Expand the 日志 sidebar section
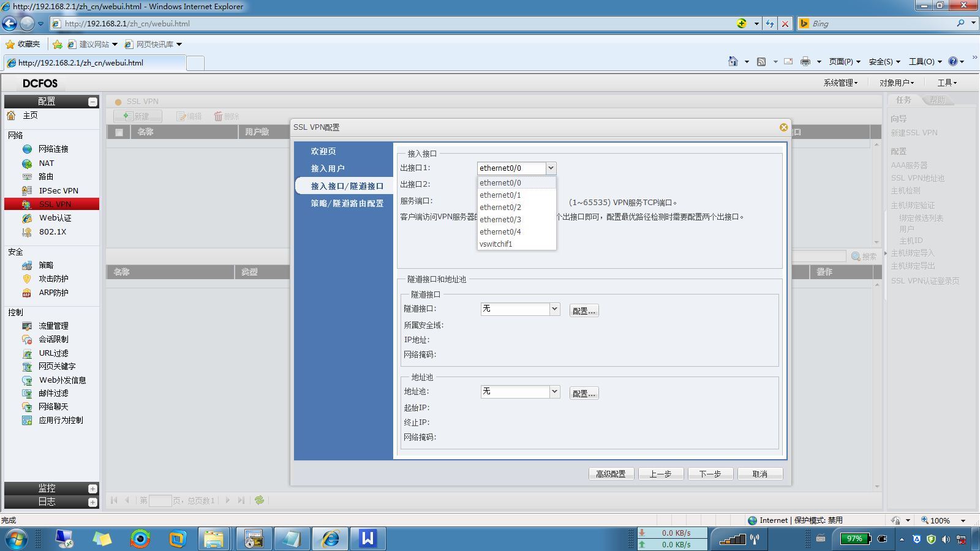This screenshot has height=551, width=980. (x=92, y=502)
